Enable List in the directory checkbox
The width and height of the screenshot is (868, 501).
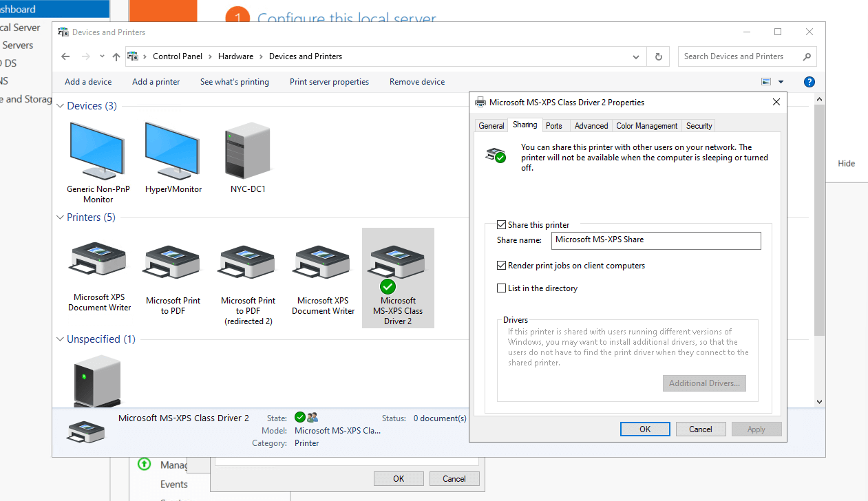pyautogui.click(x=501, y=288)
